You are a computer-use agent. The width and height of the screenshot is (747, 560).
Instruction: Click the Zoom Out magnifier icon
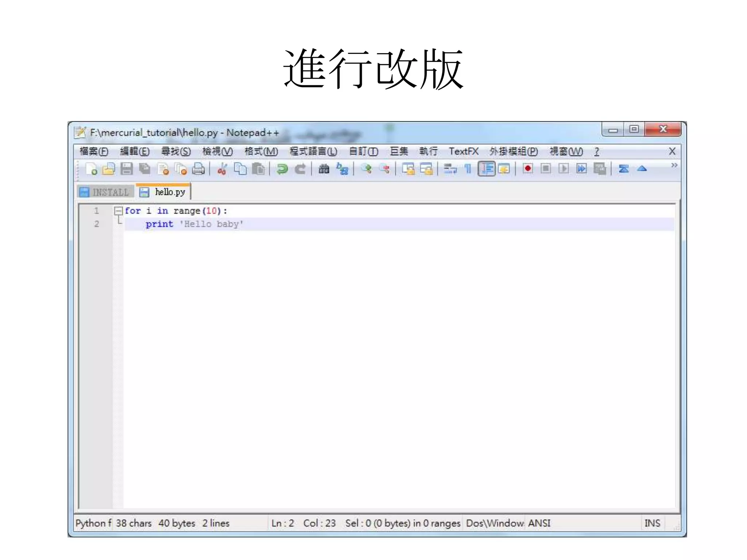(x=384, y=169)
